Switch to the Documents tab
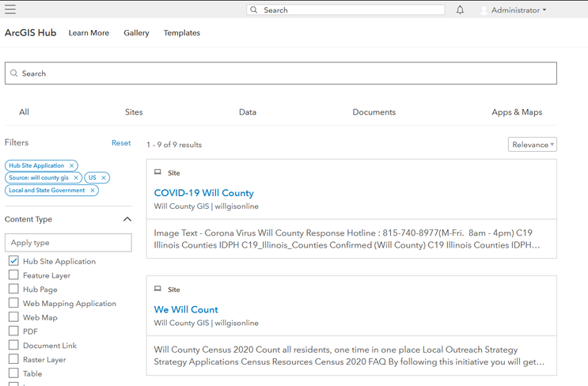Viewport: 588px width, 386px height. click(x=374, y=112)
